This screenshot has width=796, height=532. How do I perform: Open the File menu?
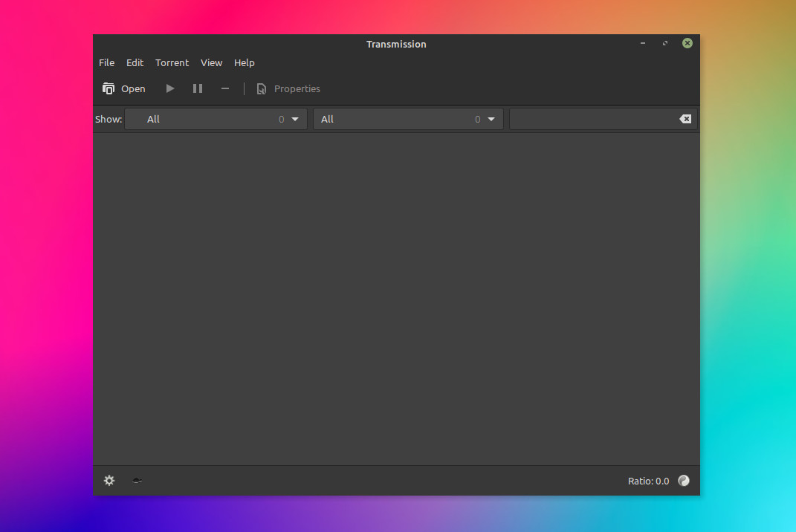(106, 63)
